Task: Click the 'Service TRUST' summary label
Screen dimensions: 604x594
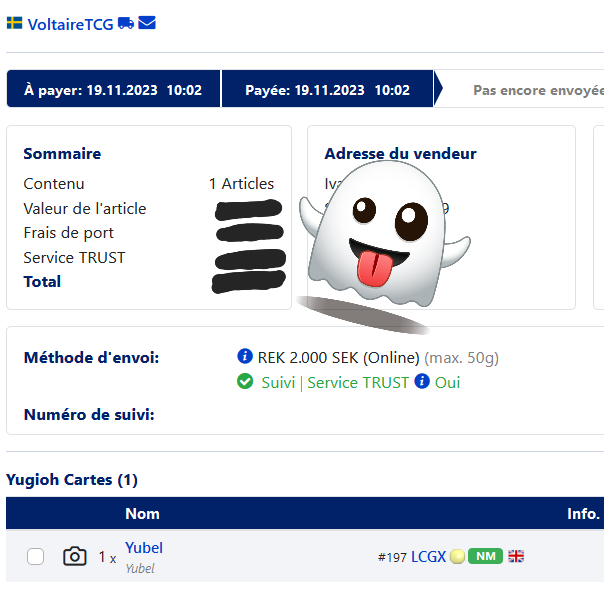Action: point(74,258)
